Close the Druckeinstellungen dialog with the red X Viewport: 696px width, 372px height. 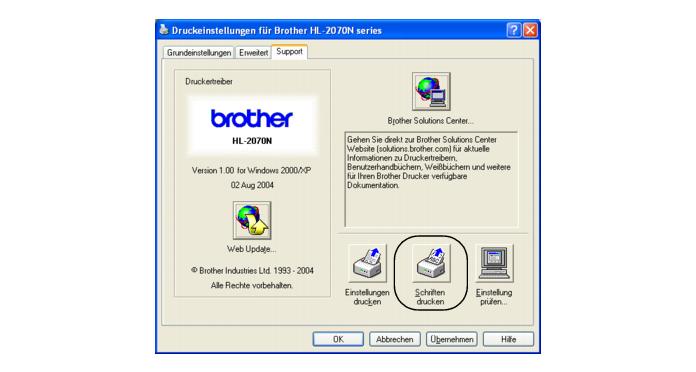coord(530,30)
